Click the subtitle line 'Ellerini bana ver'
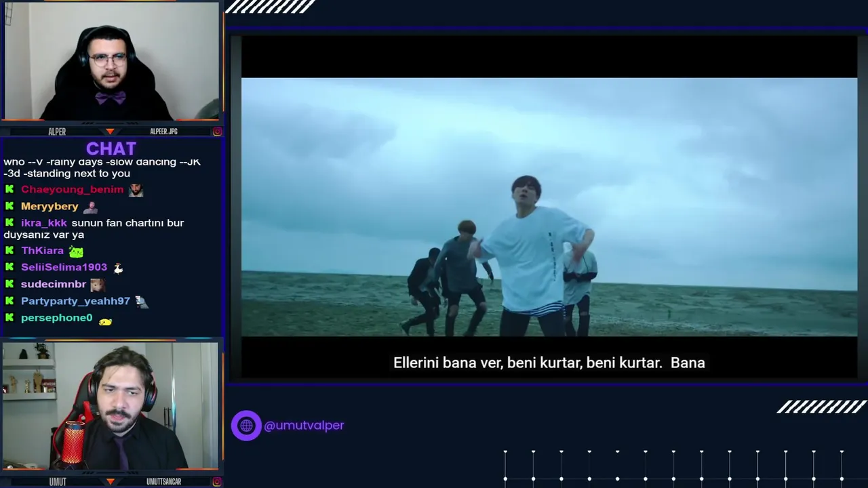This screenshot has width=868, height=488. (549, 363)
